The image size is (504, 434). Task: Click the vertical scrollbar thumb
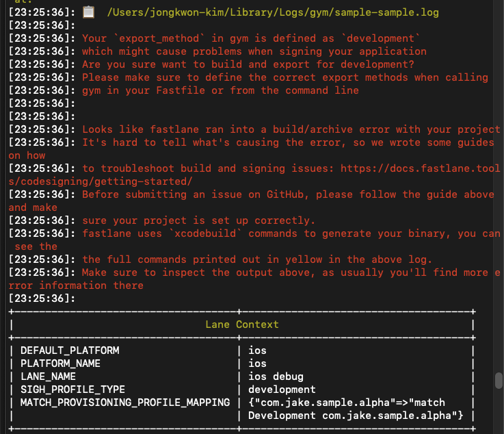[x=499, y=381]
